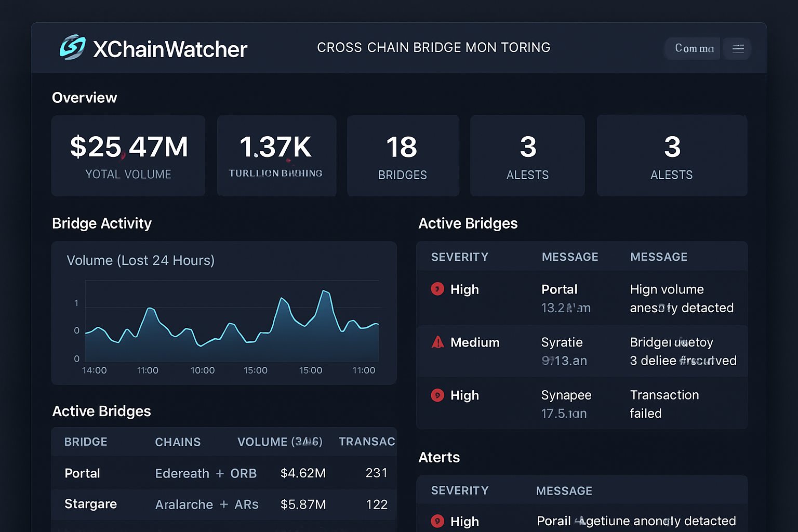Viewport: 798px width, 532px height.
Task: Click the $25.47M Total Volume card
Action: [x=128, y=155]
